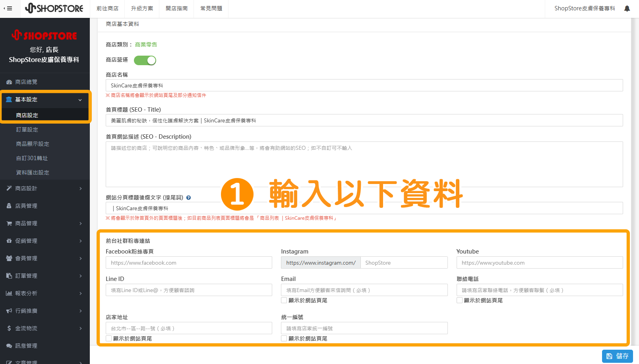Collapse the 基本設定 section chevron
The height and width of the screenshot is (364, 639).
pyautogui.click(x=79, y=100)
